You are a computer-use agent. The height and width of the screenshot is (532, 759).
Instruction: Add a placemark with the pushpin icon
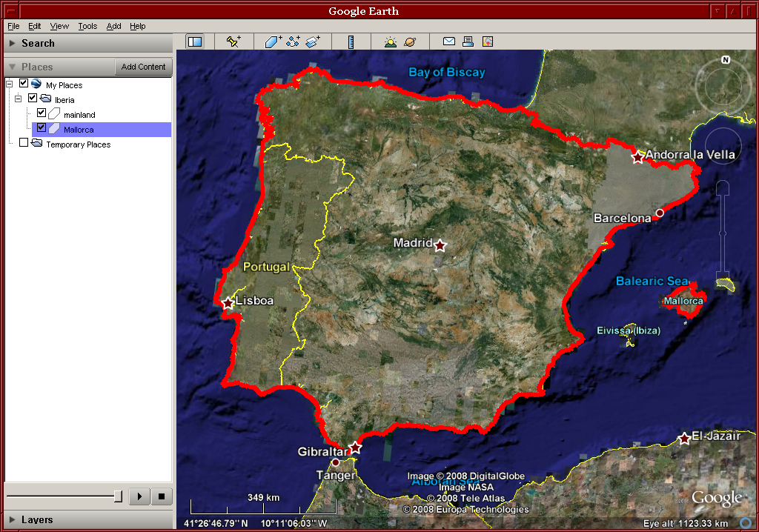click(233, 41)
